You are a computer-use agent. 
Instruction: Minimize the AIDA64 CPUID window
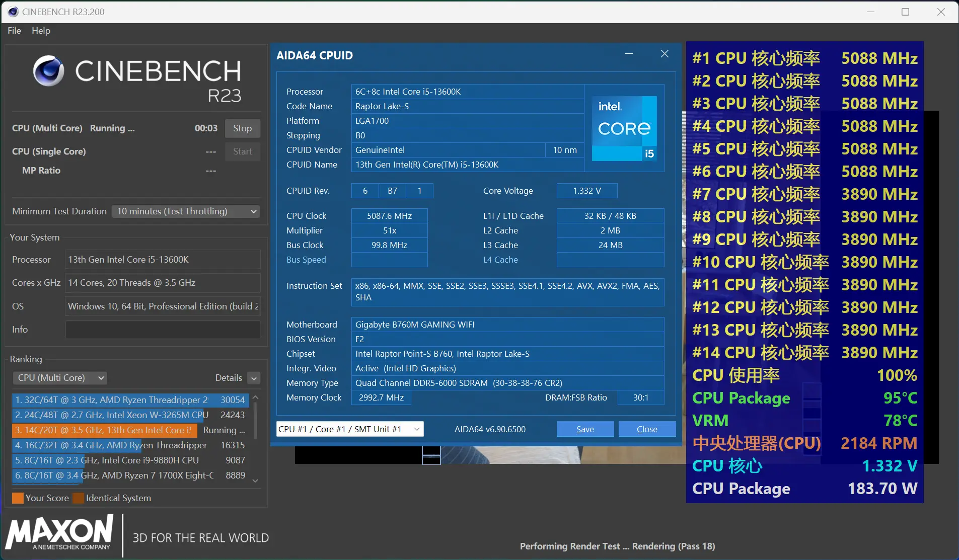pyautogui.click(x=629, y=54)
